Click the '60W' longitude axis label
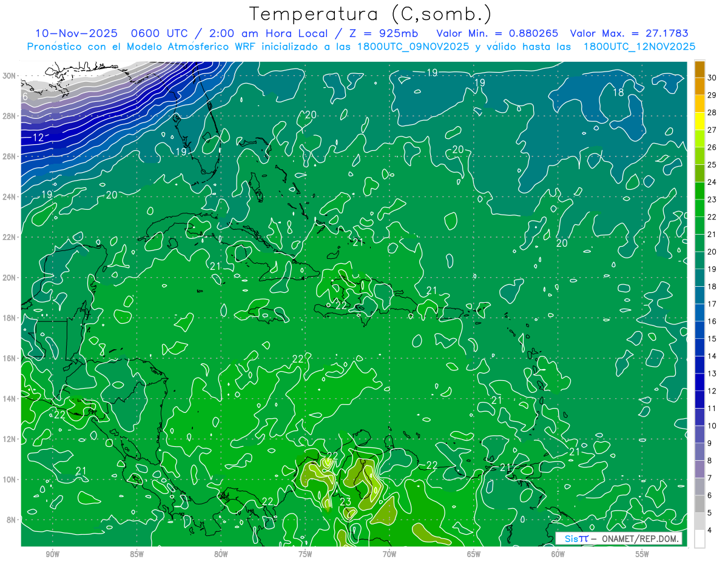728x562 pixels. pyautogui.click(x=558, y=554)
